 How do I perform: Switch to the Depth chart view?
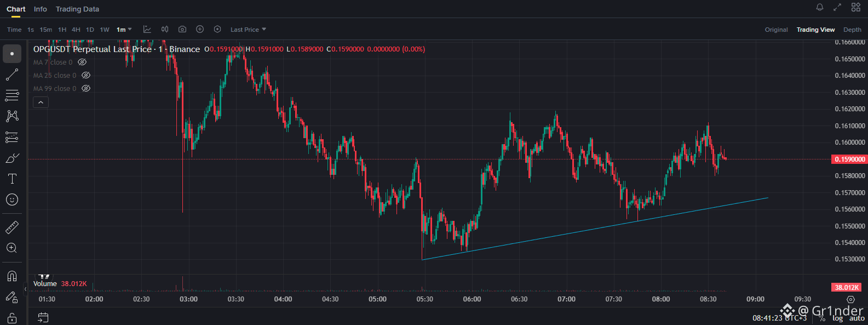click(x=852, y=30)
